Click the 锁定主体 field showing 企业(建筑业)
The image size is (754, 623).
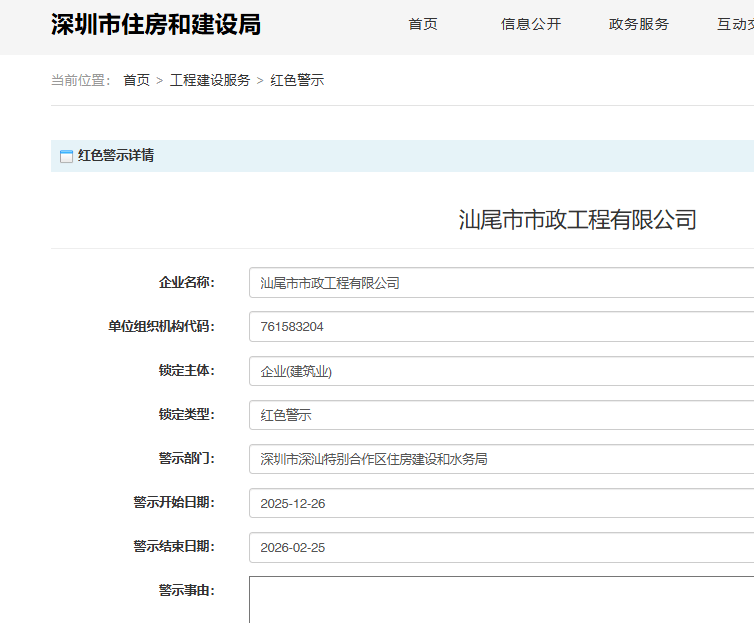500,371
